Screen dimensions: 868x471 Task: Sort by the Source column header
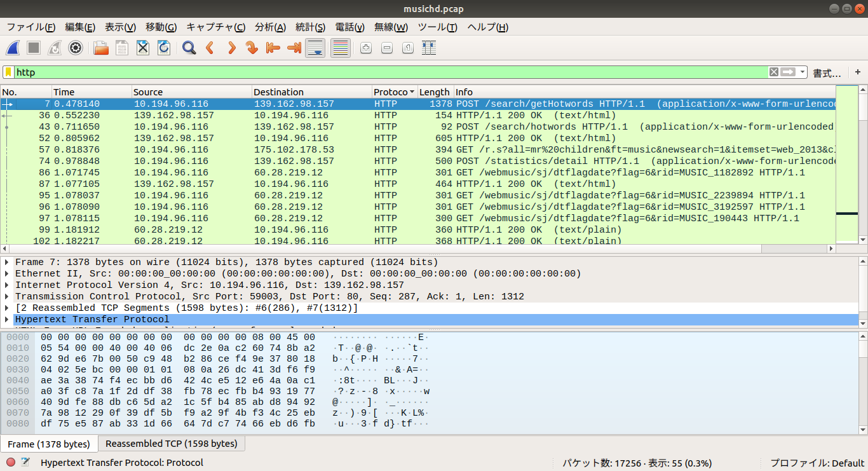(192, 92)
